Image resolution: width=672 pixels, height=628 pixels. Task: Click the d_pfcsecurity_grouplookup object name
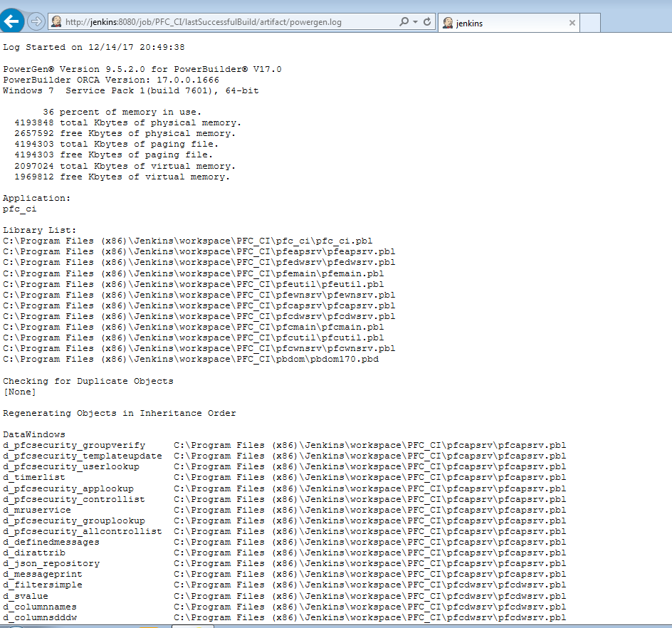74,520
